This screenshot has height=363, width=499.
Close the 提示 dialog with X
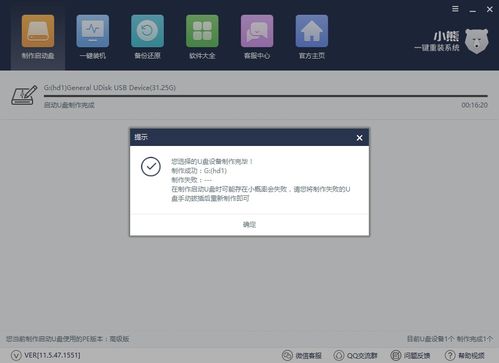pyautogui.click(x=359, y=138)
